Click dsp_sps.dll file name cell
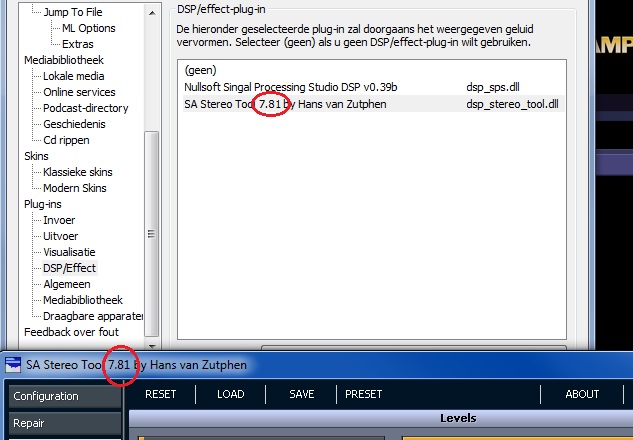The image size is (633, 440). click(493, 87)
